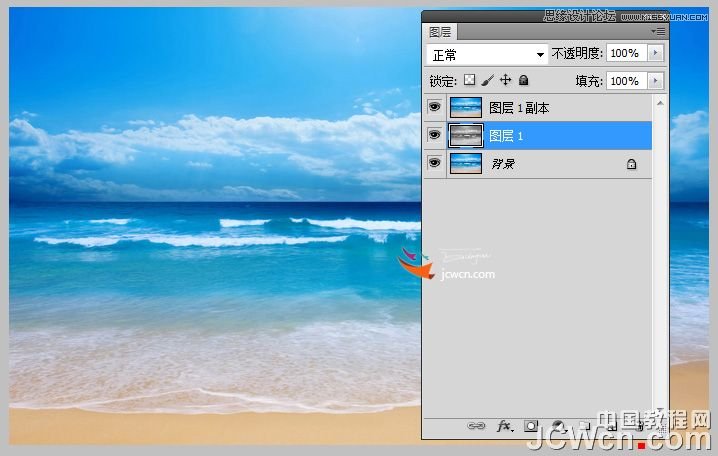Image resolution: width=718 pixels, height=456 pixels.
Task: Select the layer named 背景
Action: tap(503, 164)
